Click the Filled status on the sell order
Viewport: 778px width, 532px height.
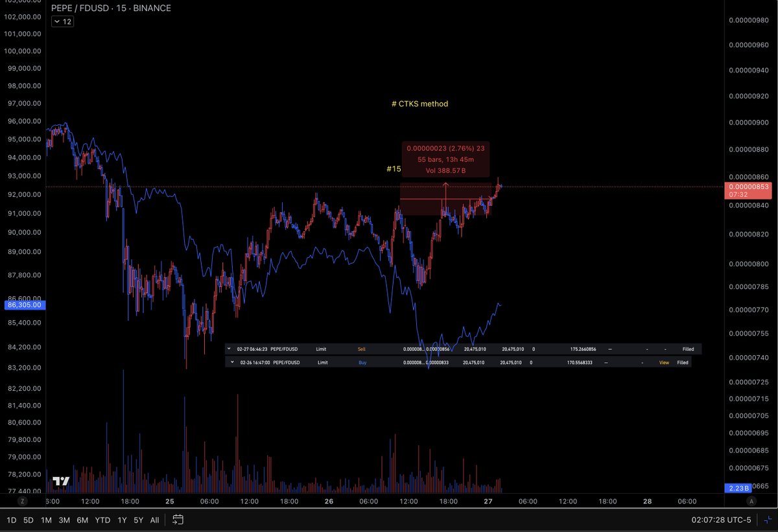pyautogui.click(x=687, y=349)
